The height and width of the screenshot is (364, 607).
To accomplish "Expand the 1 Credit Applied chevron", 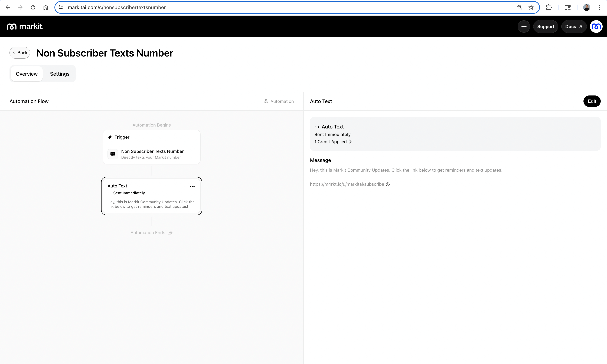I will (x=350, y=141).
